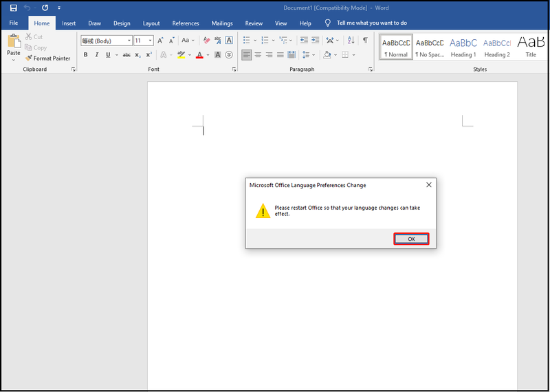
Task: Decrease font size with Shrink Font
Action: tap(171, 41)
